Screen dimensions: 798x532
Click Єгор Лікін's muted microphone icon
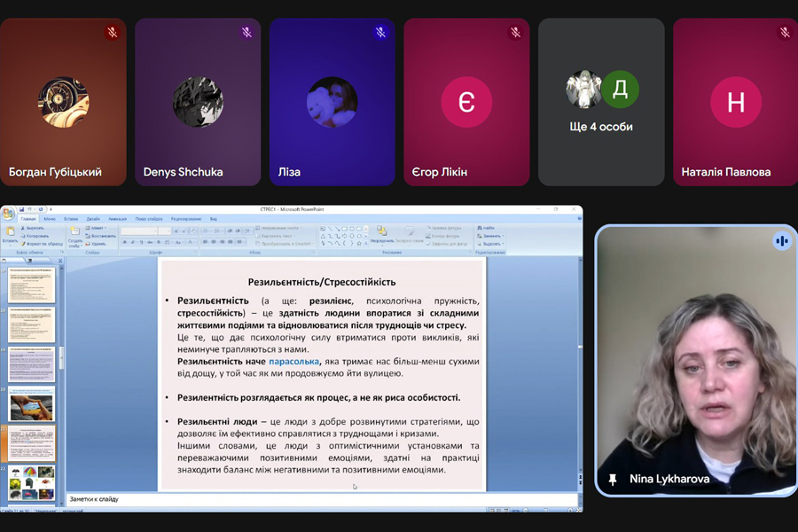(515, 33)
